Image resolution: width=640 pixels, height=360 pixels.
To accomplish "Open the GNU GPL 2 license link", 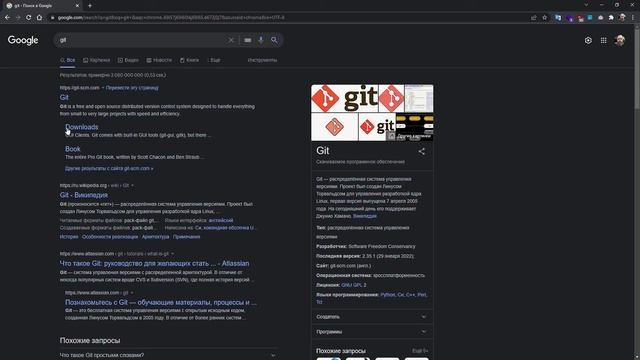I will coord(353,285).
